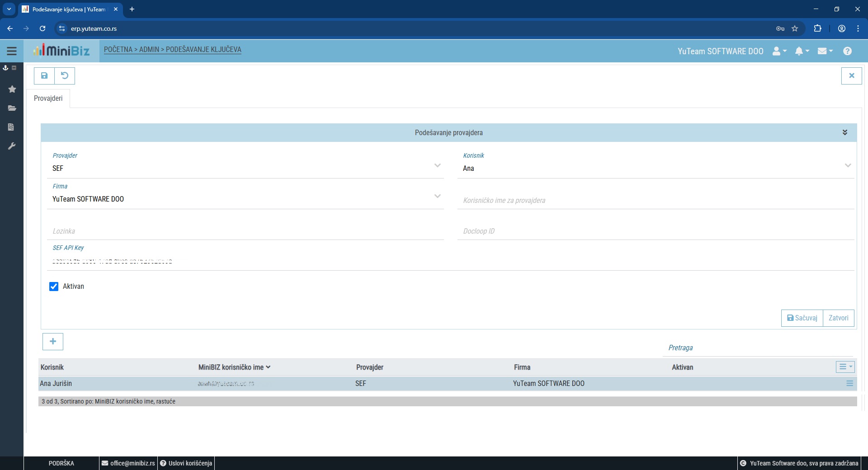Screen dimensions: 868x470
Task: Open tab search dropdown arrow
Action: pos(9,9)
